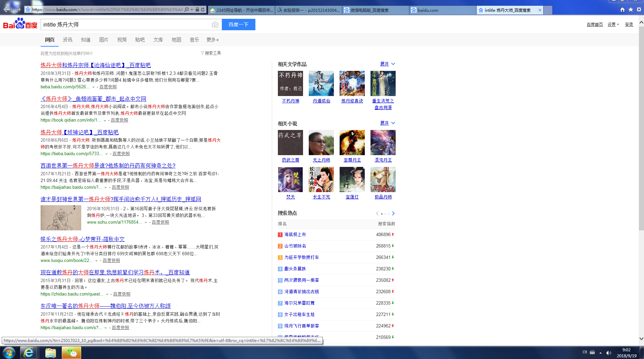Open the 不朽丹神 book cover thumbnail
The height and width of the screenshot is (359, 644).
[x=290, y=83]
